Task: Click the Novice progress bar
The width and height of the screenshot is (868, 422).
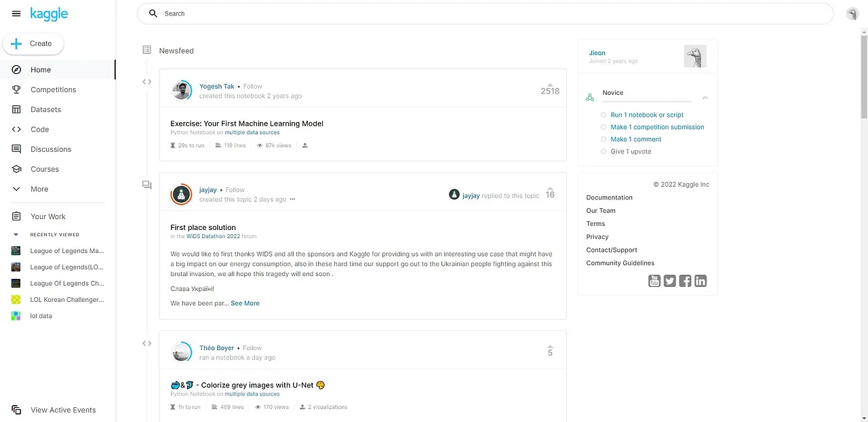Action: (647, 102)
